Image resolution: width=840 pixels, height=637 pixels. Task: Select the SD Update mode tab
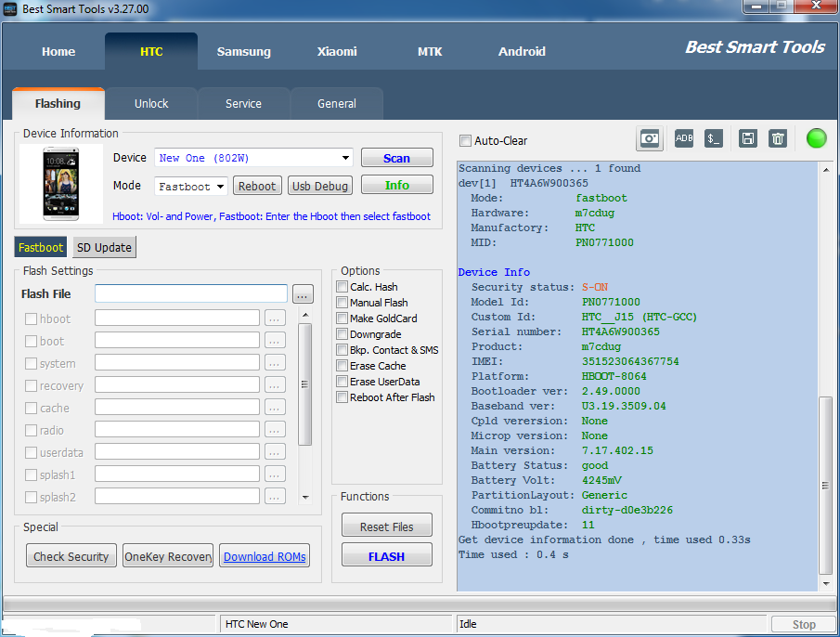tap(104, 247)
